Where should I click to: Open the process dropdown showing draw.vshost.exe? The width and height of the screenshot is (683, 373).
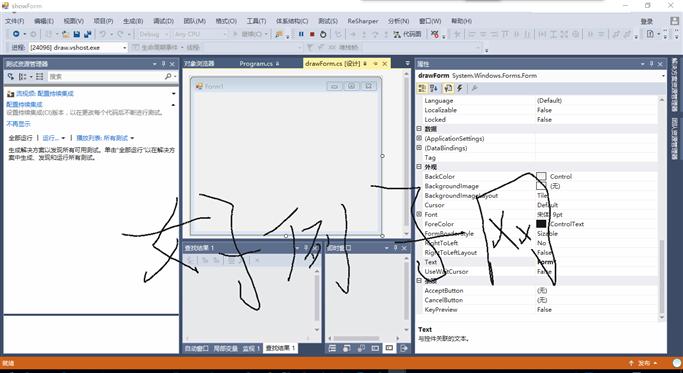125,47
